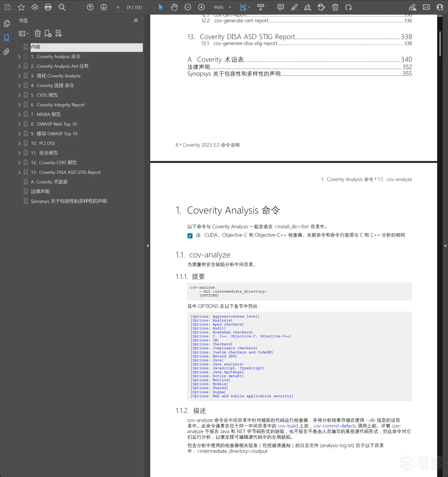Image resolution: width=448 pixels, height=477 pixels.
Task: Select the arrow selection tool
Action: coord(161,7)
